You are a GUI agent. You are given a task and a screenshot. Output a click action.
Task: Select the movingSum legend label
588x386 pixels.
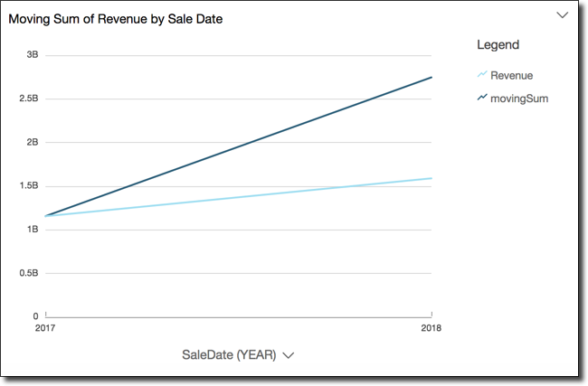click(519, 98)
